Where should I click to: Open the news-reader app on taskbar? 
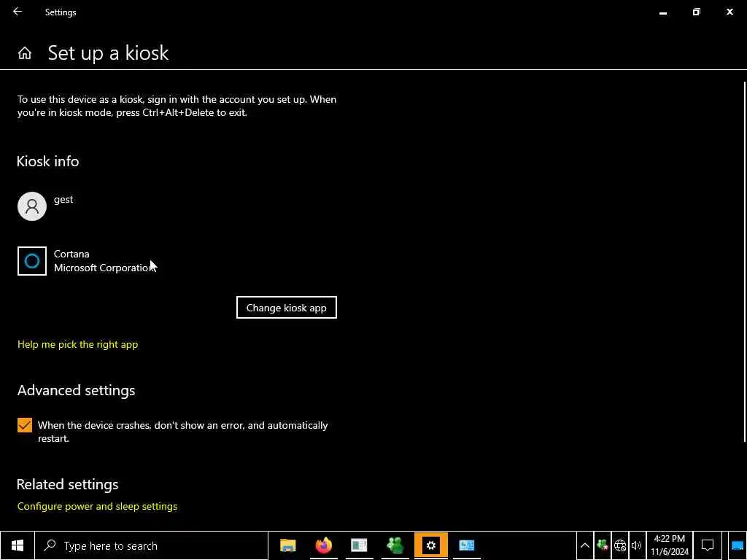(x=359, y=545)
